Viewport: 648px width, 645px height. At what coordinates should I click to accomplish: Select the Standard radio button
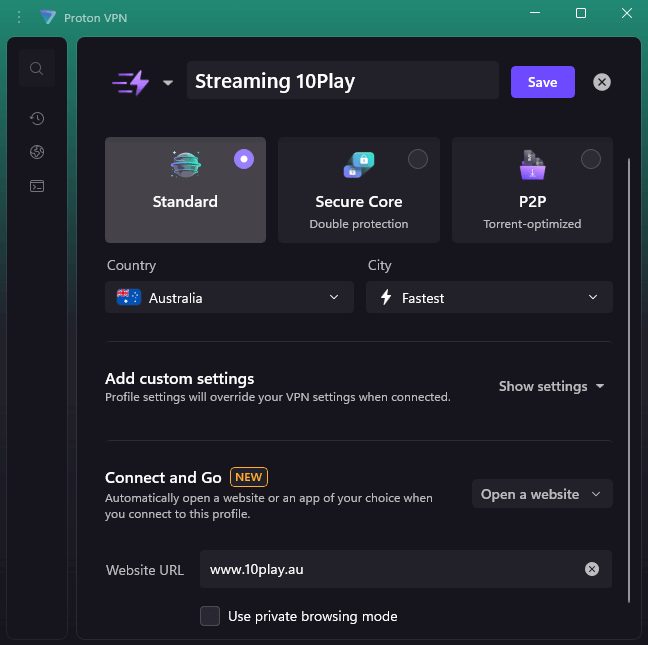coord(244,159)
